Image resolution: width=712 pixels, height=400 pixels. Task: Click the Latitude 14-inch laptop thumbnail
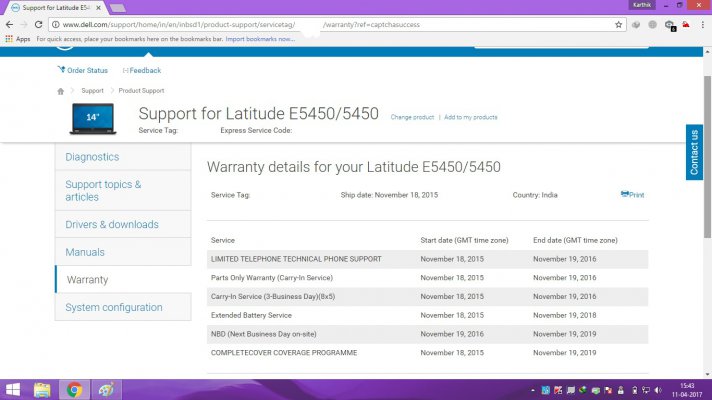pyautogui.click(x=93, y=119)
